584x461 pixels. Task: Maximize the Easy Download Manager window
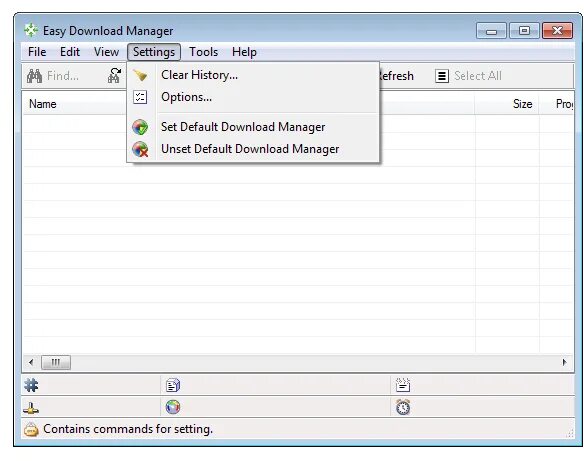tap(524, 31)
